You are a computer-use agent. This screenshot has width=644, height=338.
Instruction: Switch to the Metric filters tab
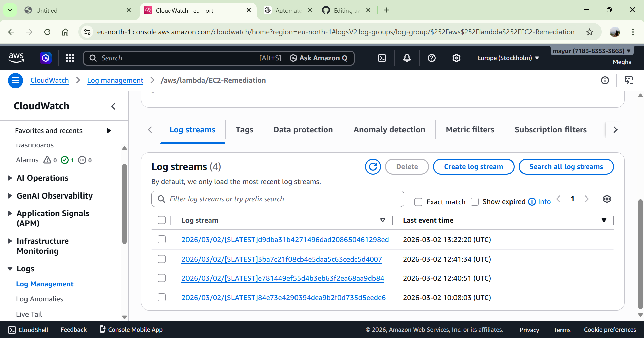pyautogui.click(x=470, y=130)
